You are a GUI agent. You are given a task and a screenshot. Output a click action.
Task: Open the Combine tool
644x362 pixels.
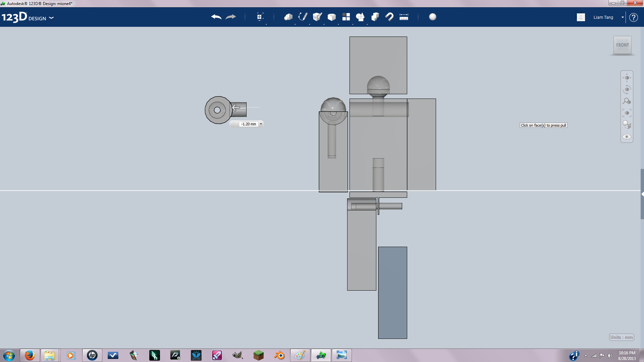[x=375, y=17]
